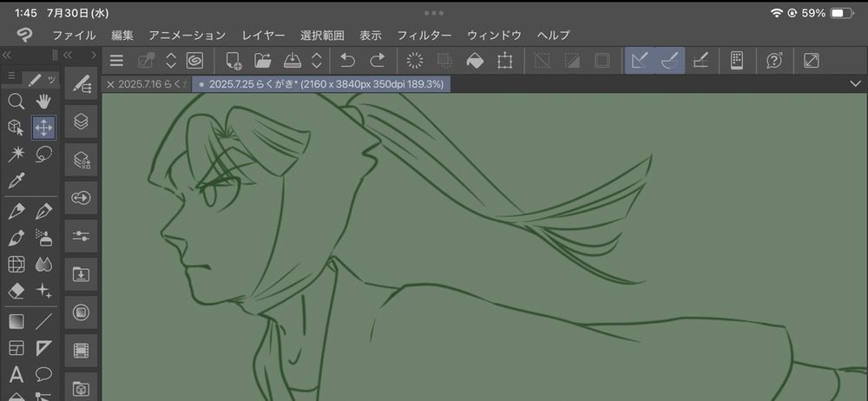Click the Clear dotted circle icon
This screenshot has height=401, width=868.
pyautogui.click(x=415, y=61)
